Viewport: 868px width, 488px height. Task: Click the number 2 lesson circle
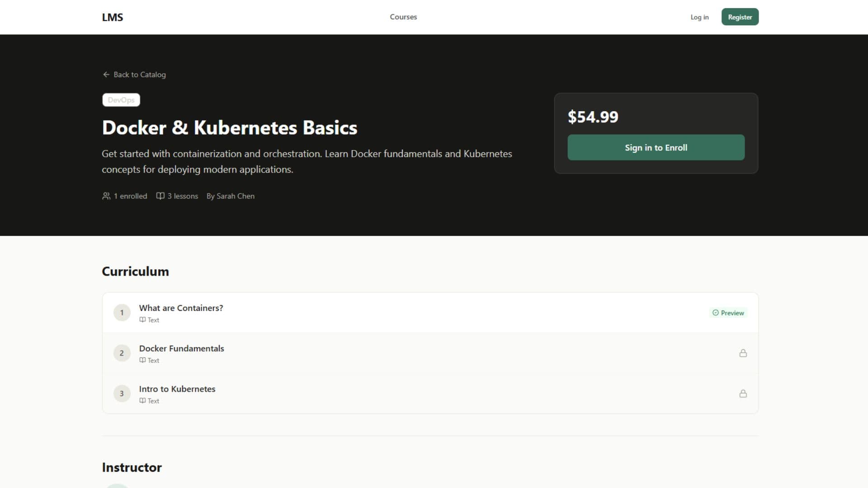tap(122, 353)
